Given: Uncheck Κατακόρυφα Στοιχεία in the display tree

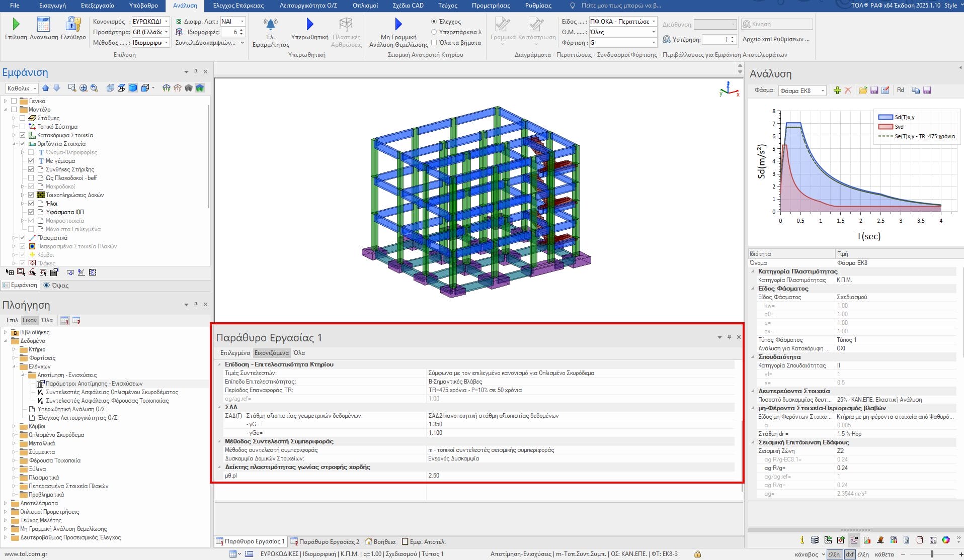Looking at the screenshot, I should click(23, 135).
